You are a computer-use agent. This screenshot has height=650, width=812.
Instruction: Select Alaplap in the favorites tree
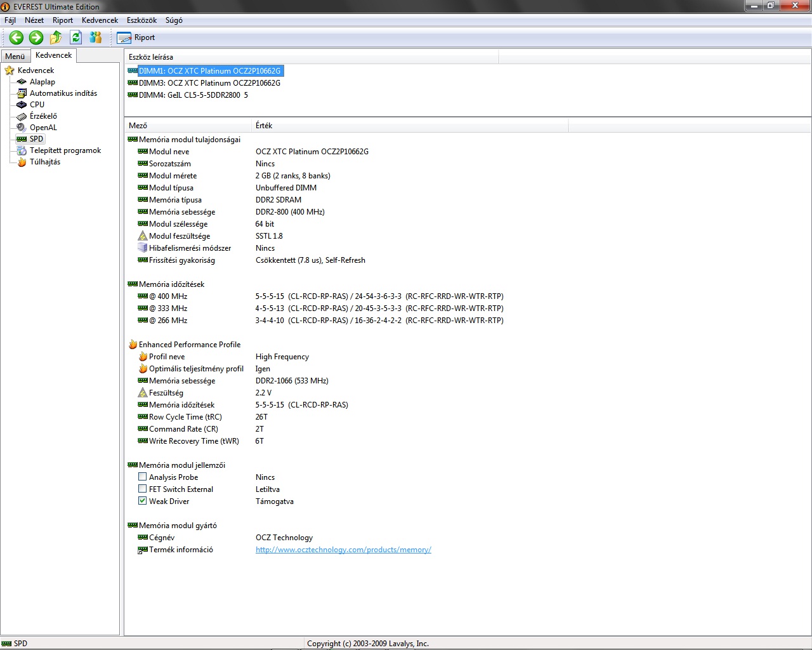43,82
